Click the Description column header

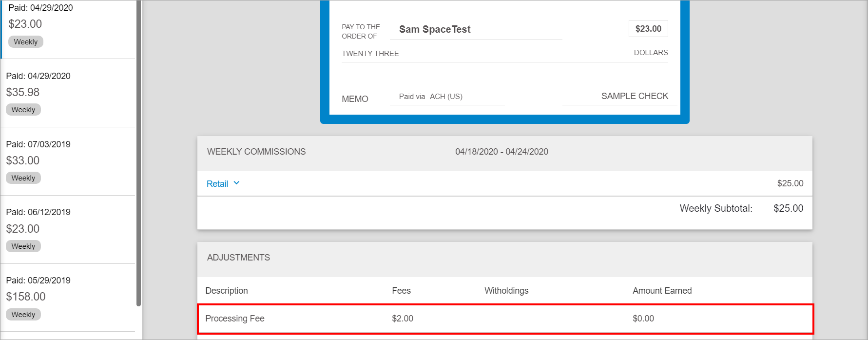227,291
